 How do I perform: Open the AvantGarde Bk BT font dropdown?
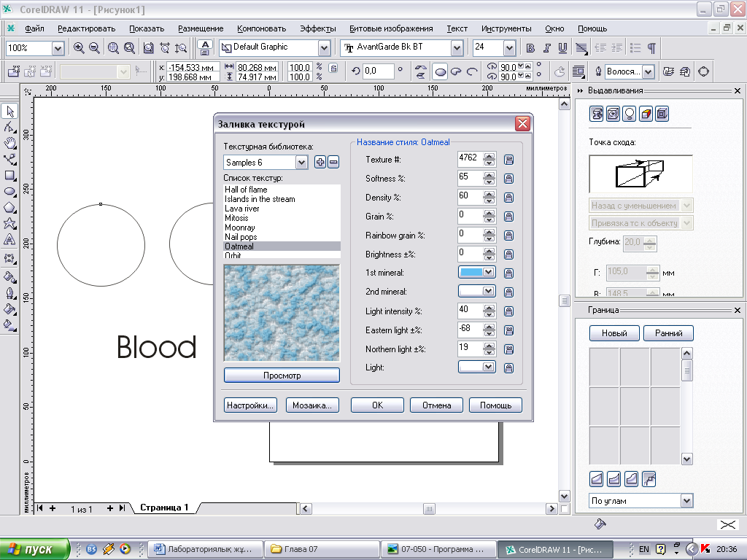tap(457, 47)
